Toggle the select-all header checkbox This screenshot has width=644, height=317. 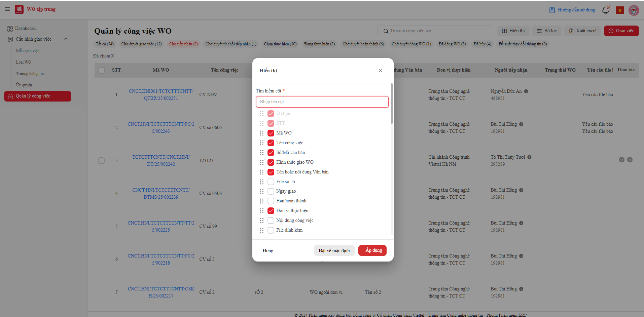click(x=101, y=70)
